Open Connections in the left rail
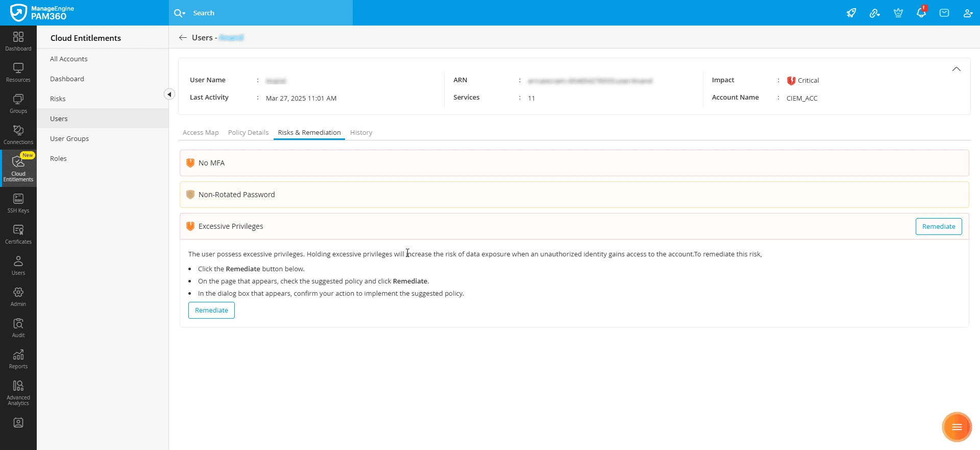 [18, 135]
